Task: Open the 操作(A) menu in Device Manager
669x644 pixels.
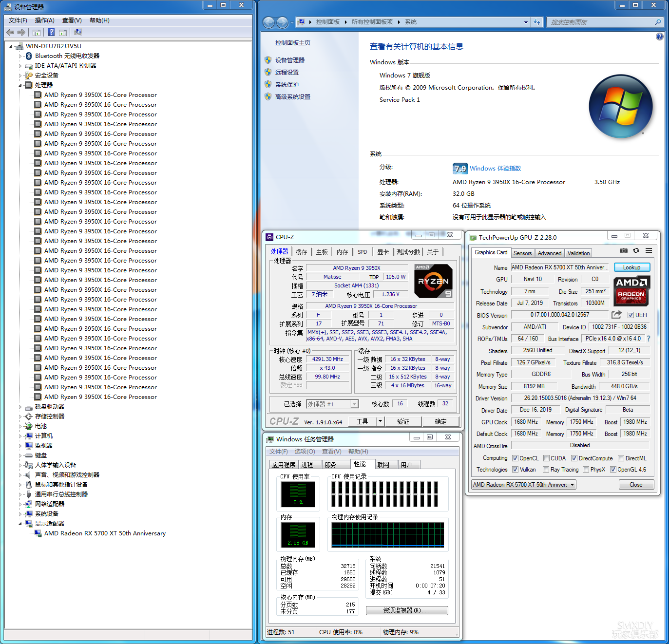Action: pos(45,20)
